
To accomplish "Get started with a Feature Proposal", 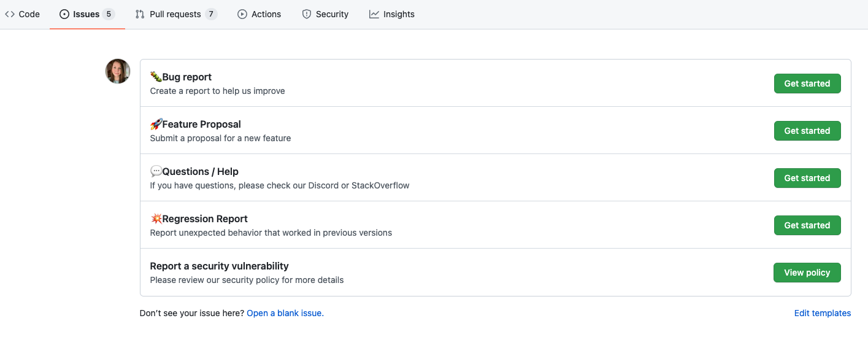I will click(807, 131).
